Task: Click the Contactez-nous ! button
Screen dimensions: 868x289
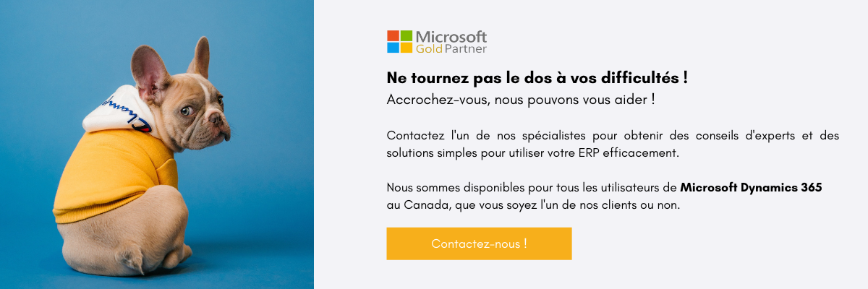Action: [x=479, y=243]
